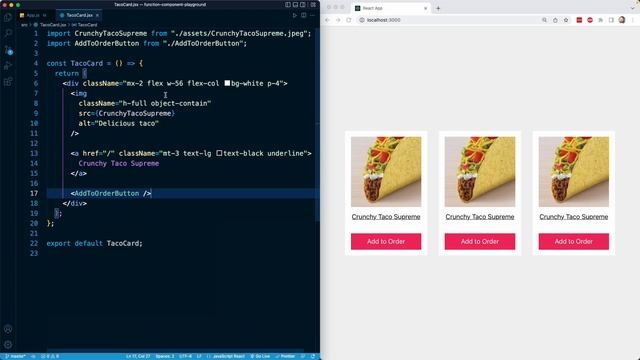Split the VS Code editor to the right

(x=304, y=15)
